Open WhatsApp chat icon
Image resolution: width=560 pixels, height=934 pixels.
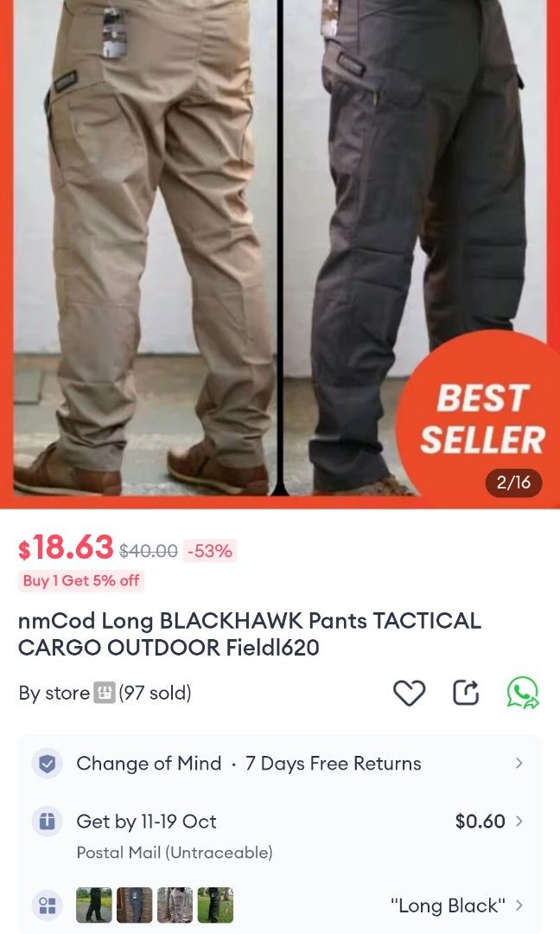tap(523, 693)
